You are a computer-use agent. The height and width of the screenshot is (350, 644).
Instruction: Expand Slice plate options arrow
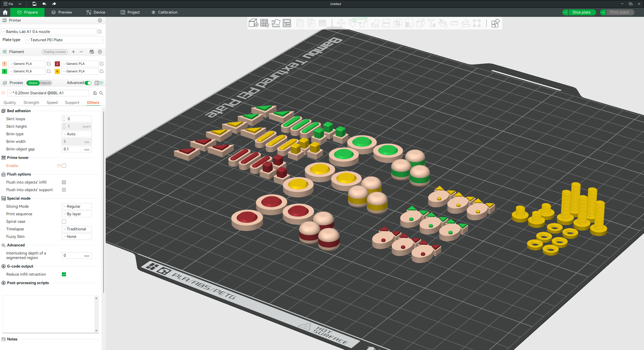pos(566,12)
